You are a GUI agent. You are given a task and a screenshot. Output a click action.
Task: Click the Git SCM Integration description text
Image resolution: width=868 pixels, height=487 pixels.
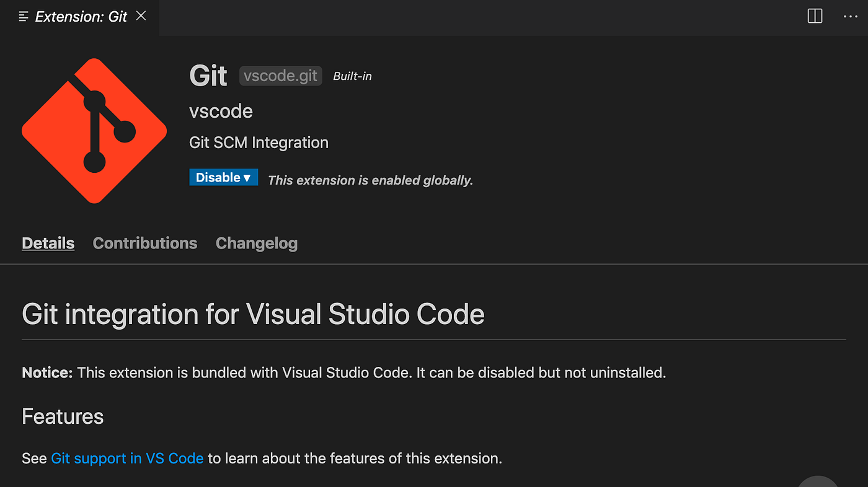[259, 143]
